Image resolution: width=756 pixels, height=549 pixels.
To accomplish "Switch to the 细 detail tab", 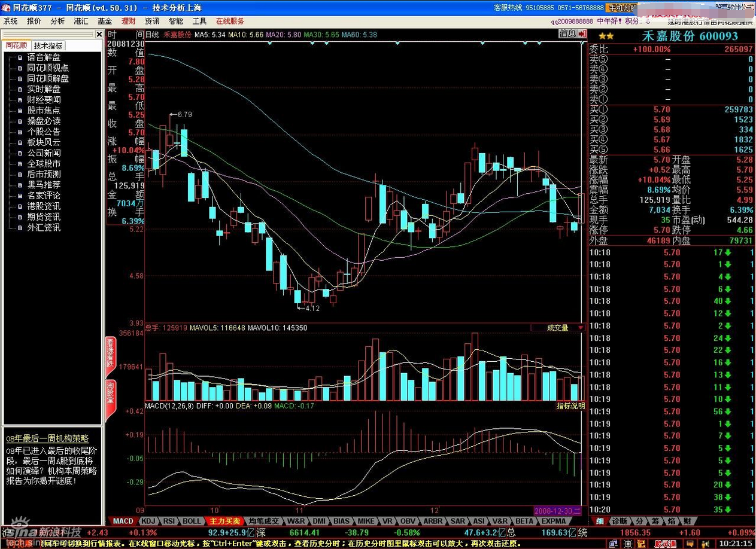I will [599, 521].
